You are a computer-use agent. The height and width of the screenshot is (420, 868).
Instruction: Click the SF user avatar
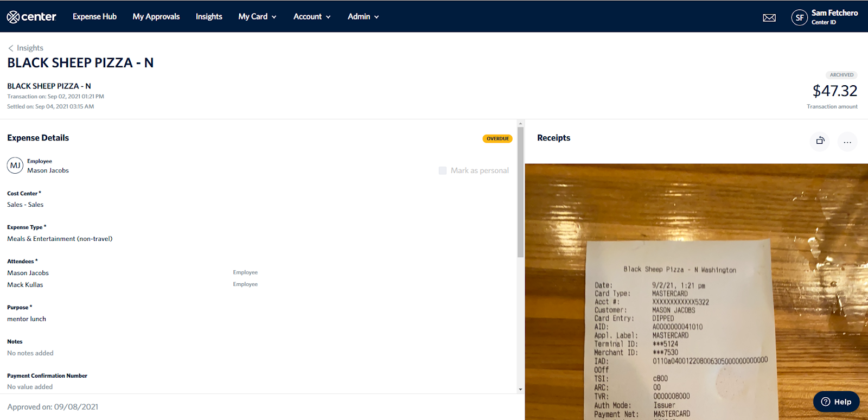pyautogui.click(x=799, y=18)
